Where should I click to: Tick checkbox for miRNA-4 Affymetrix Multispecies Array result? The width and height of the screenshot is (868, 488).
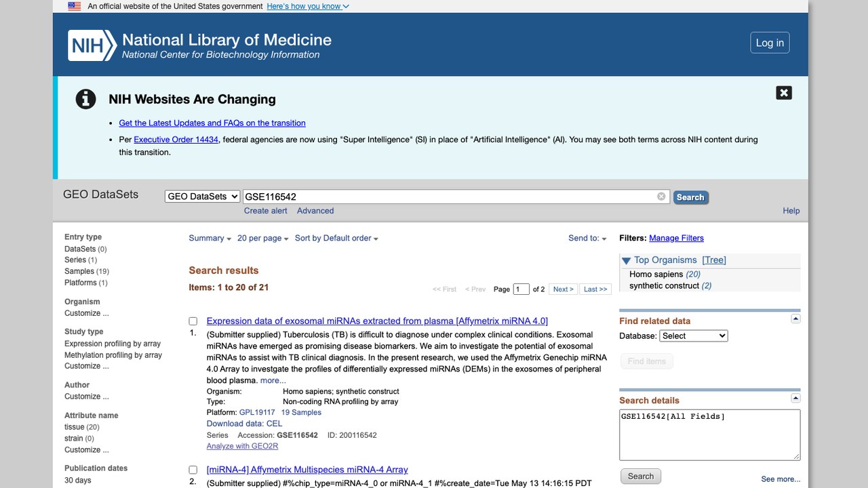[193, 470]
